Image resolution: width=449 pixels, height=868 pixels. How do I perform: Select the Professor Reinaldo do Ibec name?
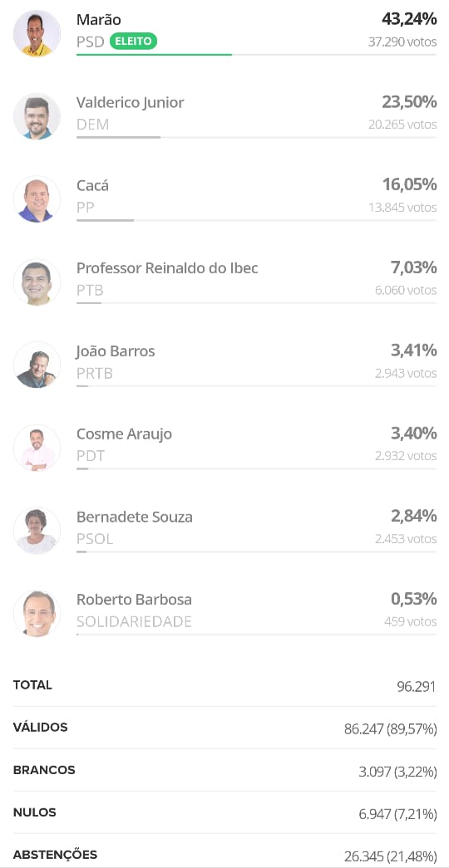[x=167, y=268]
